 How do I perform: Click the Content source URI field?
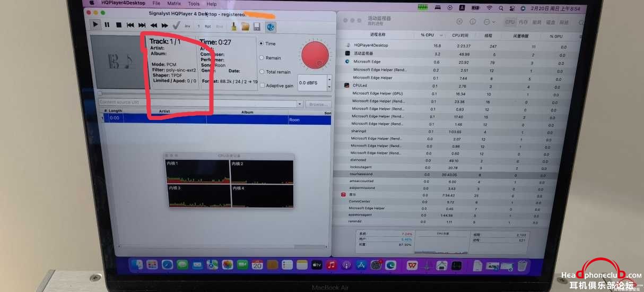(x=197, y=102)
